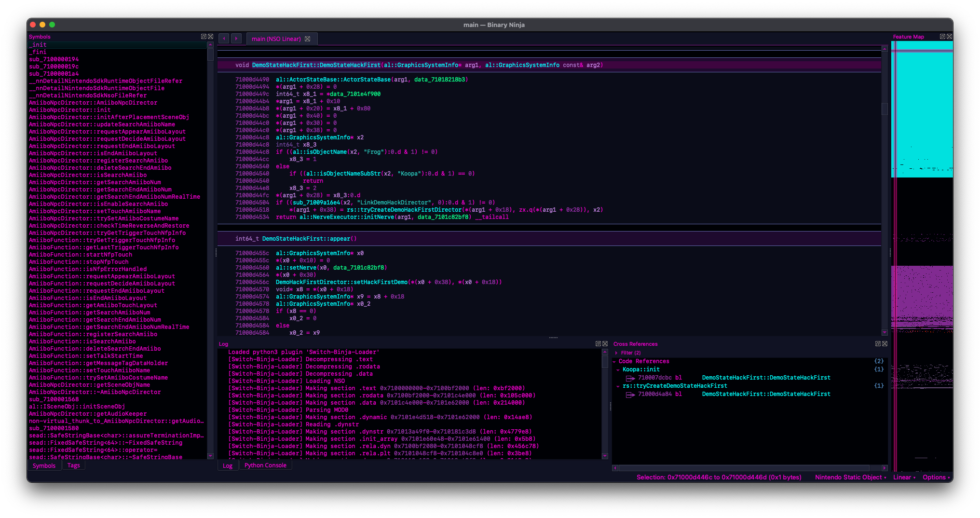Image resolution: width=980 pixels, height=518 pixels.
Task: Close the Cross References panel
Action: pos(885,344)
